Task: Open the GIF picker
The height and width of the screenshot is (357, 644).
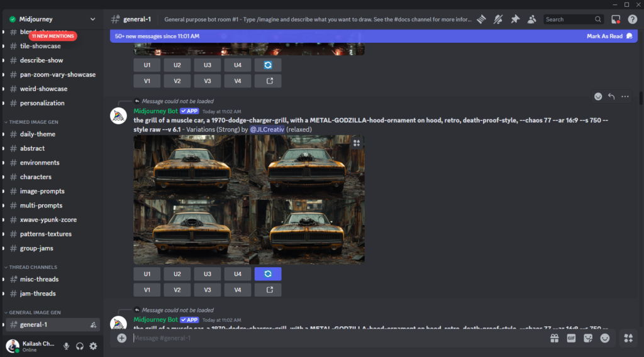Action: click(x=571, y=338)
